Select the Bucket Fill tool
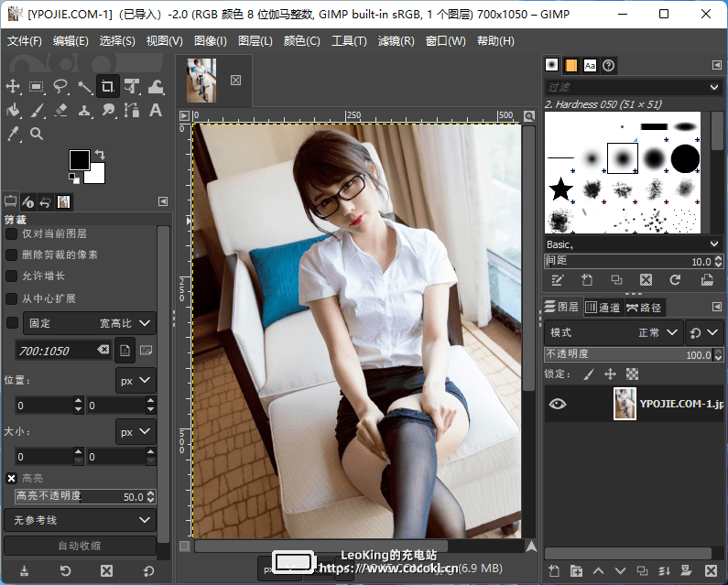 [x=13, y=111]
